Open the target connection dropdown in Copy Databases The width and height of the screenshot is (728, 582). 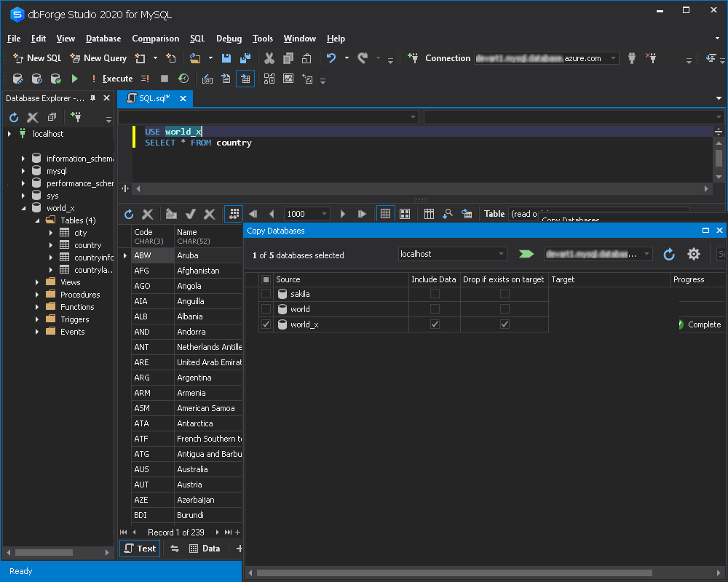coord(646,254)
